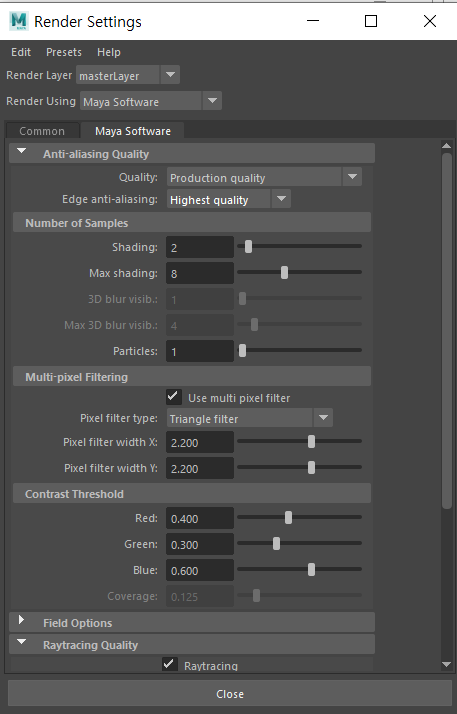
Task: Click the Shading slider handle
Action: coord(248,246)
